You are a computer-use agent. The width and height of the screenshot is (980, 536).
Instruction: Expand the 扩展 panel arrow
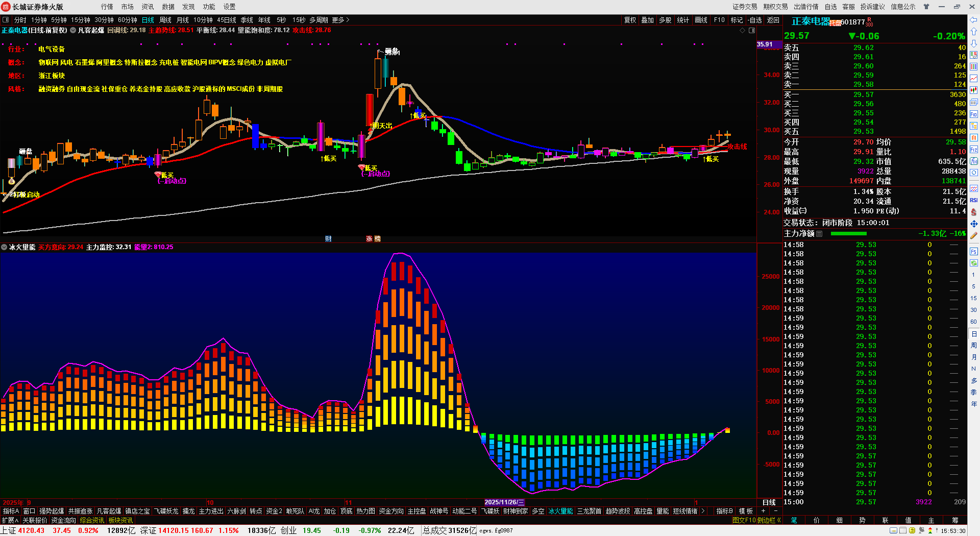coord(10,520)
